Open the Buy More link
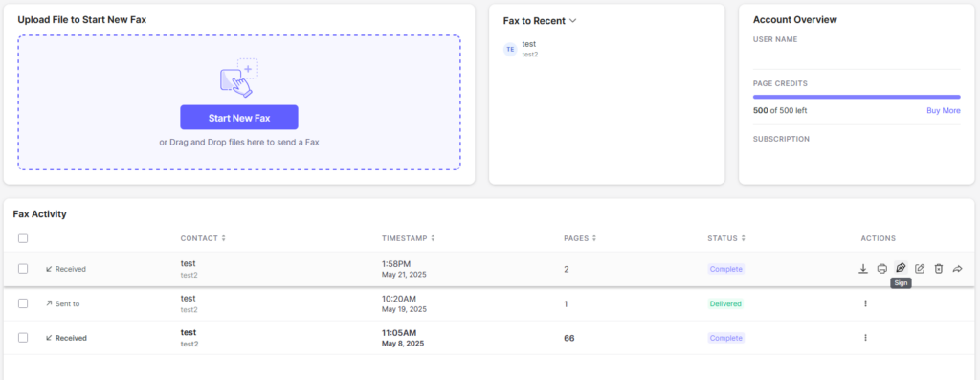This screenshot has height=380, width=980. (x=943, y=111)
